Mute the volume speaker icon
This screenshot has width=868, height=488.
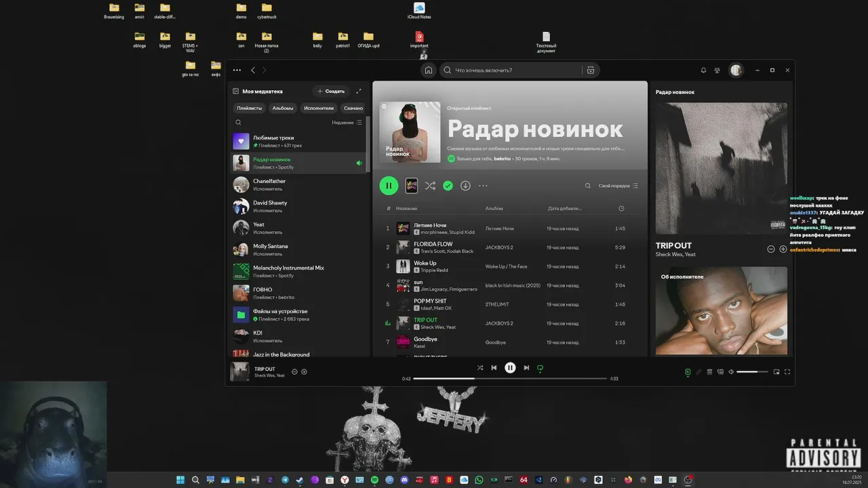731,371
